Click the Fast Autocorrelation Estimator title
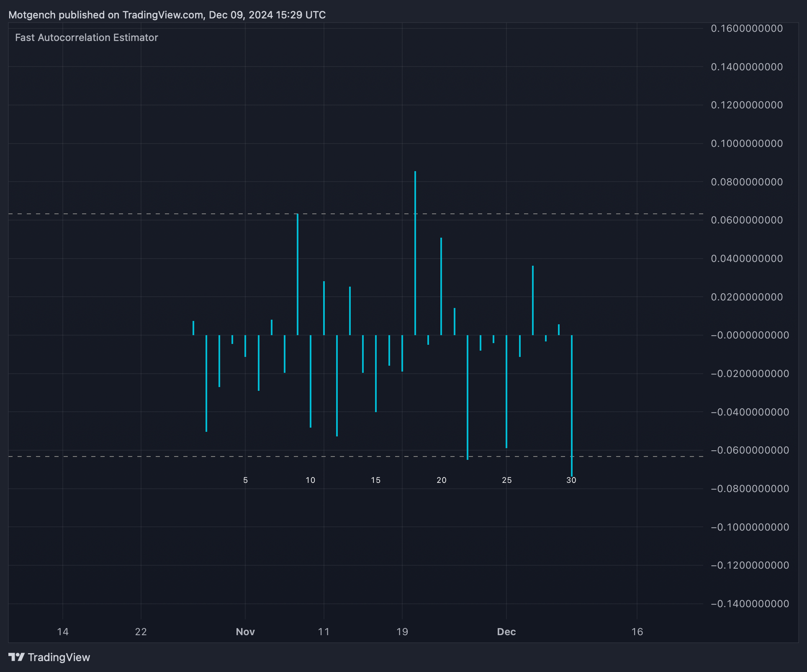The width and height of the screenshot is (807, 672). coord(87,38)
